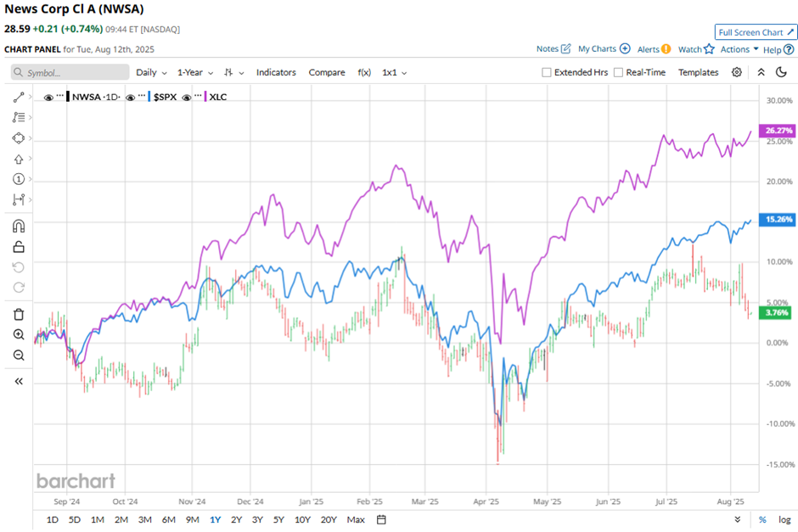The width and height of the screenshot is (798, 532).
Task: Focus the Symbol search field
Action: (x=70, y=72)
